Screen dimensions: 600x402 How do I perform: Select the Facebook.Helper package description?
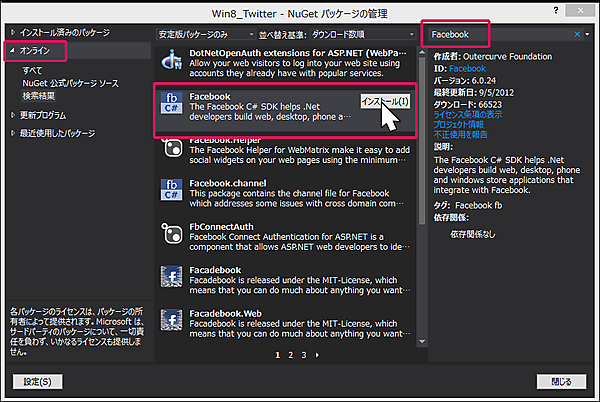pyautogui.click(x=299, y=155)
